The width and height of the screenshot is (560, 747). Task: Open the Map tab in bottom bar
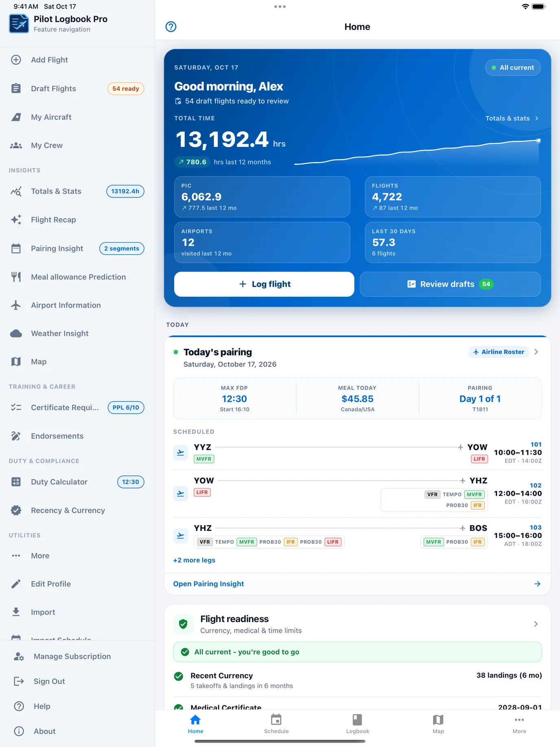click(438, 724)
